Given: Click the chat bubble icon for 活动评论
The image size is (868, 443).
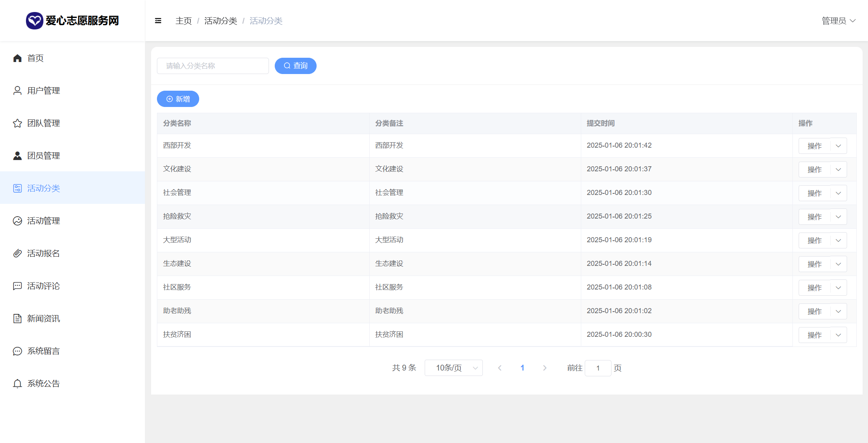Looking at the screenshot, I should [17, 286].
